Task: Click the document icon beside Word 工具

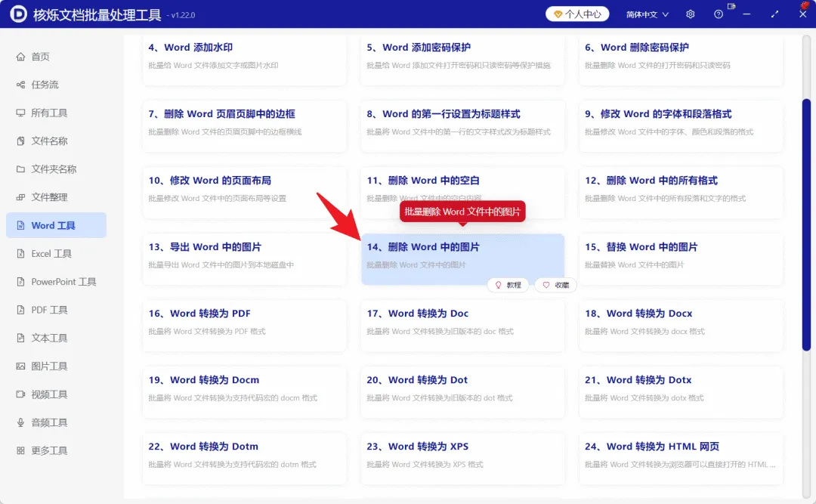Action: [20, 225]
